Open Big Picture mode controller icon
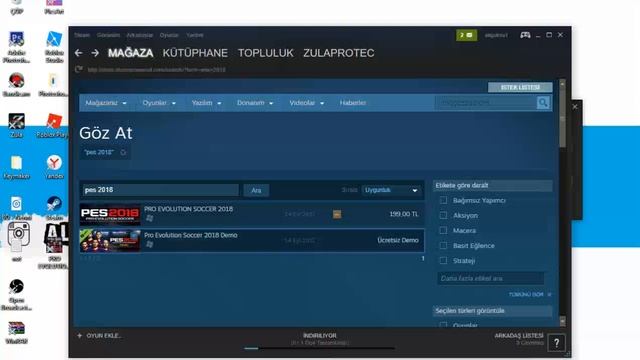The image size is (640, 360). pos(525,35)
